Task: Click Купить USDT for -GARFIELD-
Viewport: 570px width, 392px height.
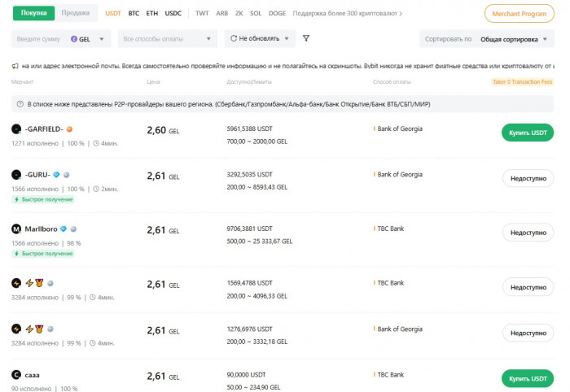Action: pyautogui.click(x=528, y=133)
